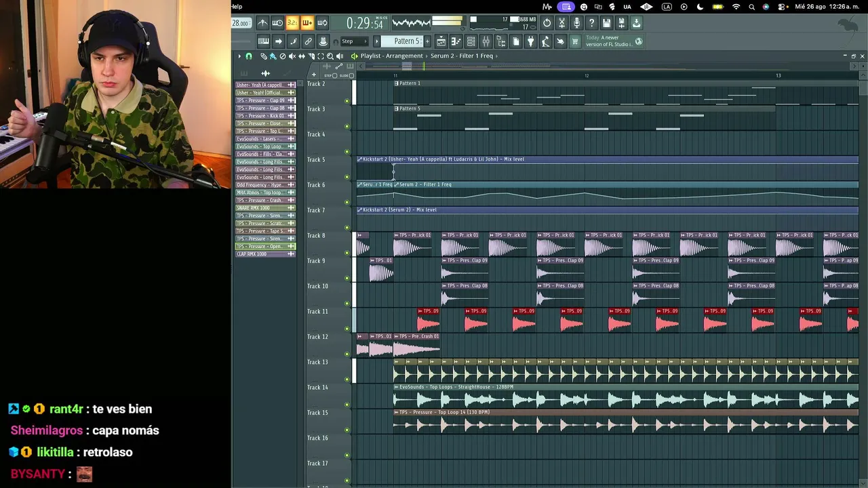Open the macOS Wi-Fi menu

tap(736, 7)
